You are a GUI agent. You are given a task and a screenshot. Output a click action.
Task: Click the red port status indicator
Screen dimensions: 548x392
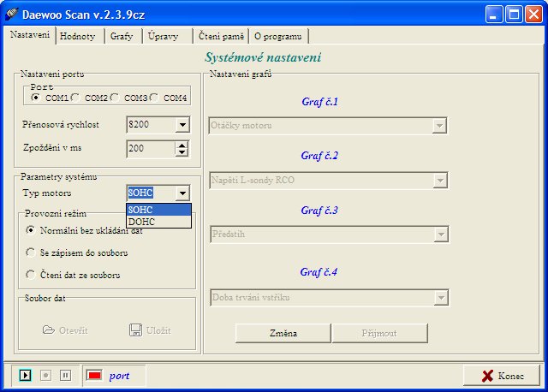(94, 376)
